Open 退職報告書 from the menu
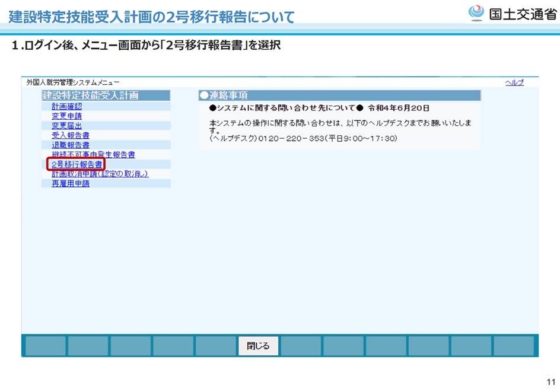 click(x=71, y=145)
